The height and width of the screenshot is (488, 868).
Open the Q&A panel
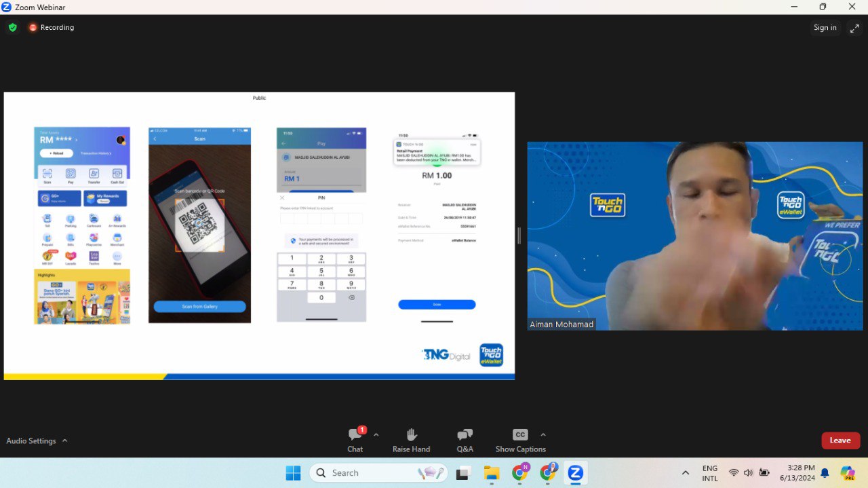point(465,440)
